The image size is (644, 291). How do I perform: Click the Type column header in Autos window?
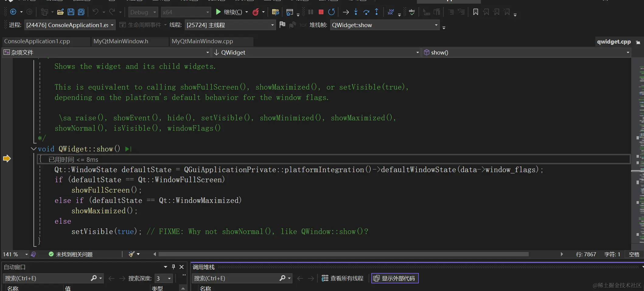coord(157,288)
